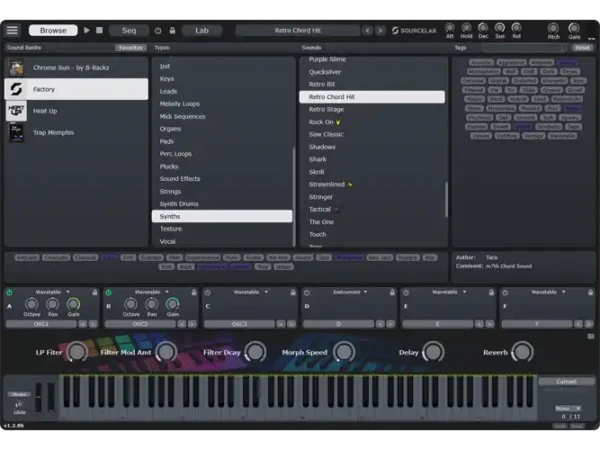Go to the next preset arrow
Screen dimensions: 600x450
coord(380,30)
